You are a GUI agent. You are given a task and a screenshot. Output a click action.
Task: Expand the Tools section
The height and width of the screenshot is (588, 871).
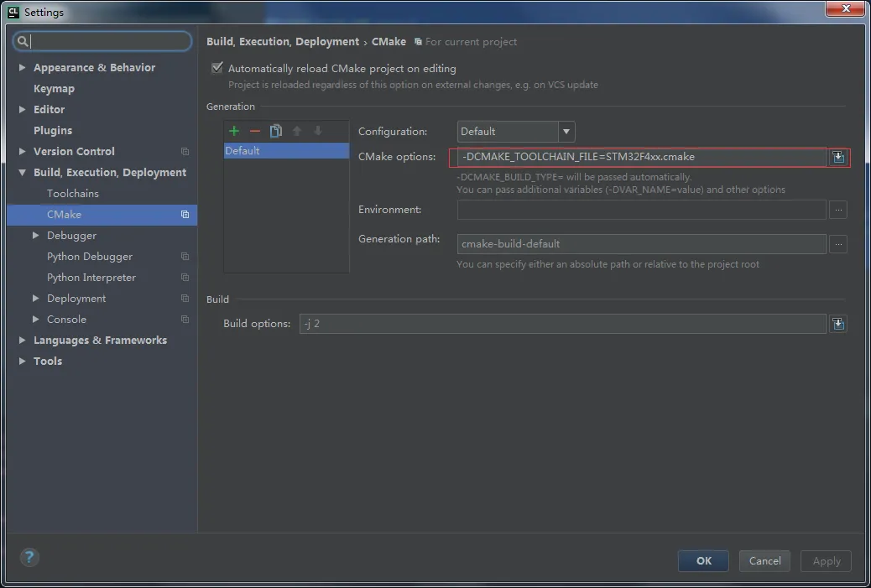pos(22,361)
